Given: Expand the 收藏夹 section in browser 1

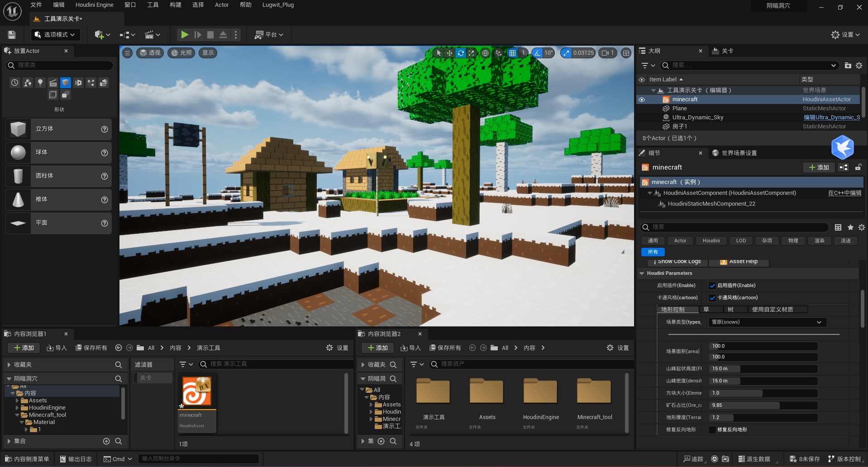Looking at the screenshot, I should [9, 365].
